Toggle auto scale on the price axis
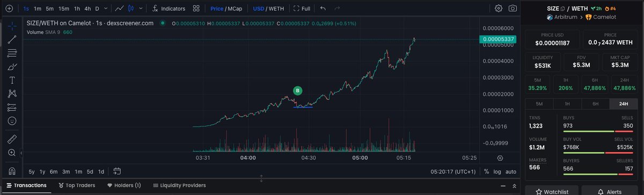The image size is (644, 195). (x=511, y=171)
